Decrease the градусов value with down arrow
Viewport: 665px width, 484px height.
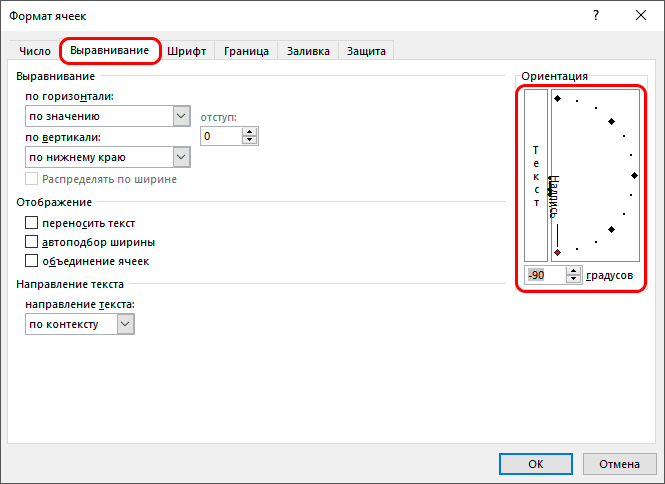(x=573, y=279)
